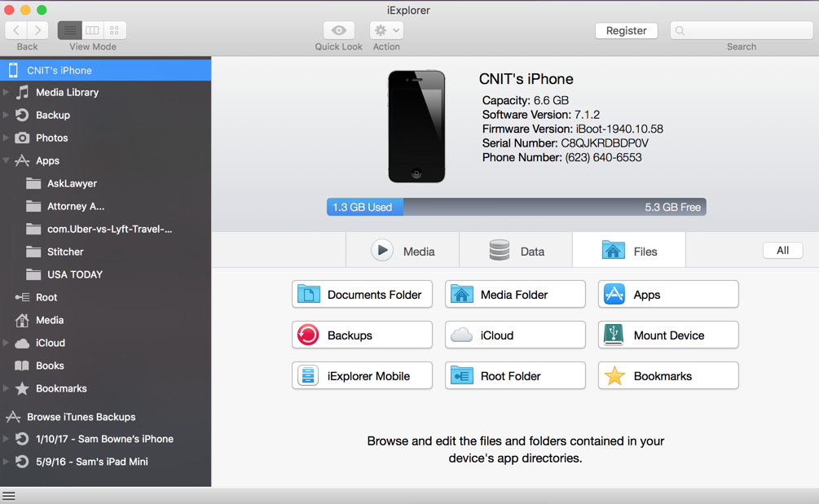Switch to column view mode
This screenshot has height=504, width=819.
pyautogui.click(x=92, y=30)
